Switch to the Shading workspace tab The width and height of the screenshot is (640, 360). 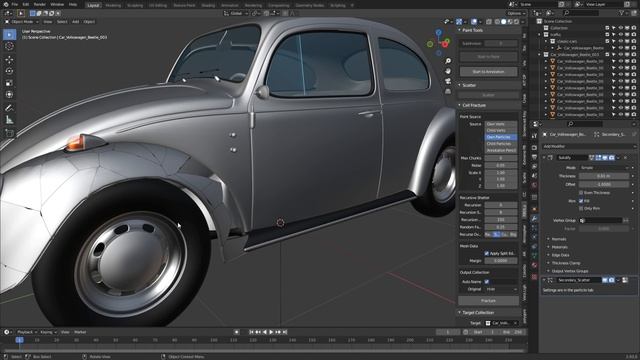pos(208,5)
